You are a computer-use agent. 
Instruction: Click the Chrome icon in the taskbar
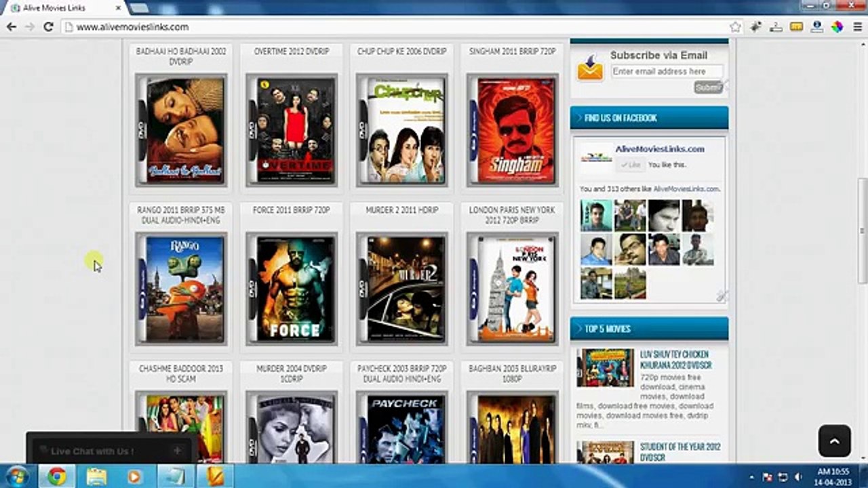(57, 476)
